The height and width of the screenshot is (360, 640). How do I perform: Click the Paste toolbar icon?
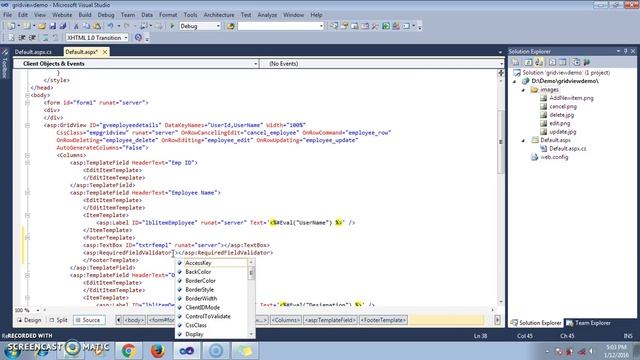click(x=97, y=26)
